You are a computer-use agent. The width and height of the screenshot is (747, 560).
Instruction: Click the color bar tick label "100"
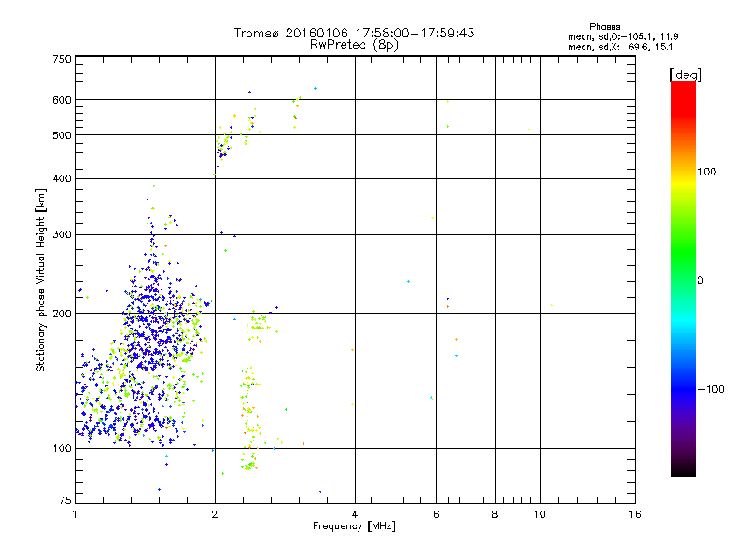[707, 172]
